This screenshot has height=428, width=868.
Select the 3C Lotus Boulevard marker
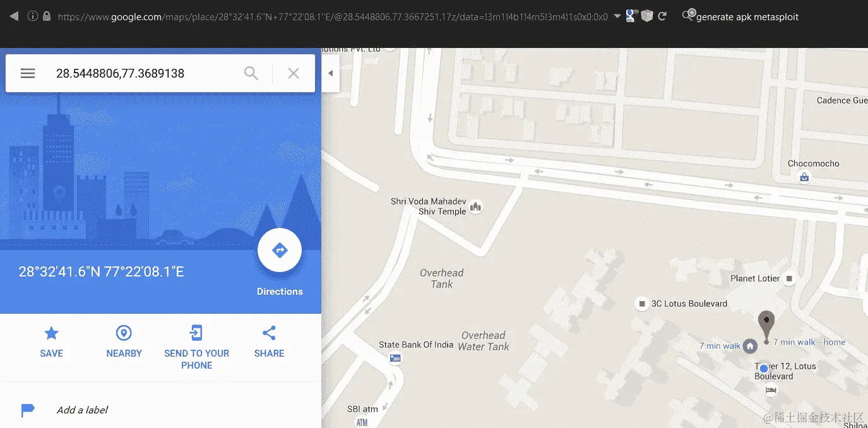[642, 304]
